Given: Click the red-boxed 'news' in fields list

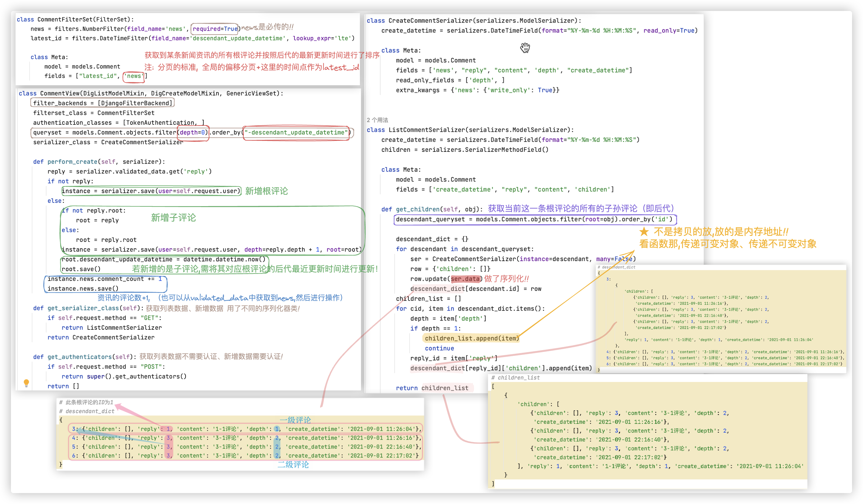Looking at the screenshot, I should [x=134, y=76].
